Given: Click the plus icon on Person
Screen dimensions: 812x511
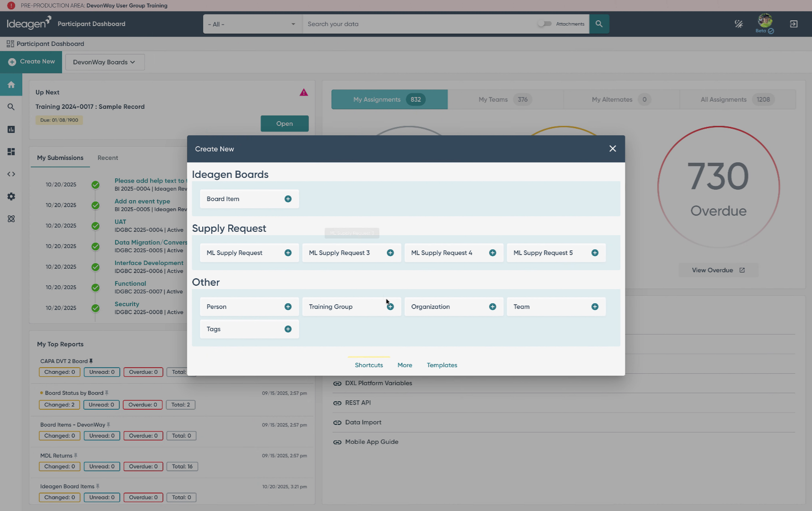Looking at the screenshot, I should click(288, 307).
